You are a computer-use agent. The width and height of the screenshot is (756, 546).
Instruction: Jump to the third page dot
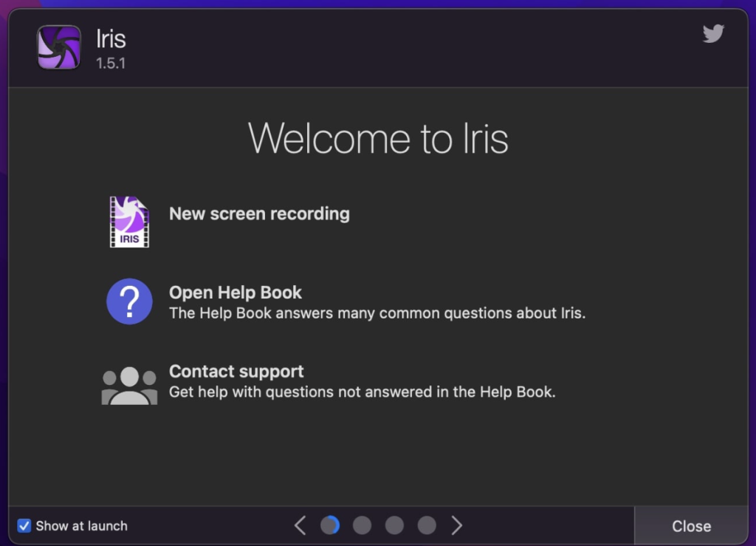point(394,525)
